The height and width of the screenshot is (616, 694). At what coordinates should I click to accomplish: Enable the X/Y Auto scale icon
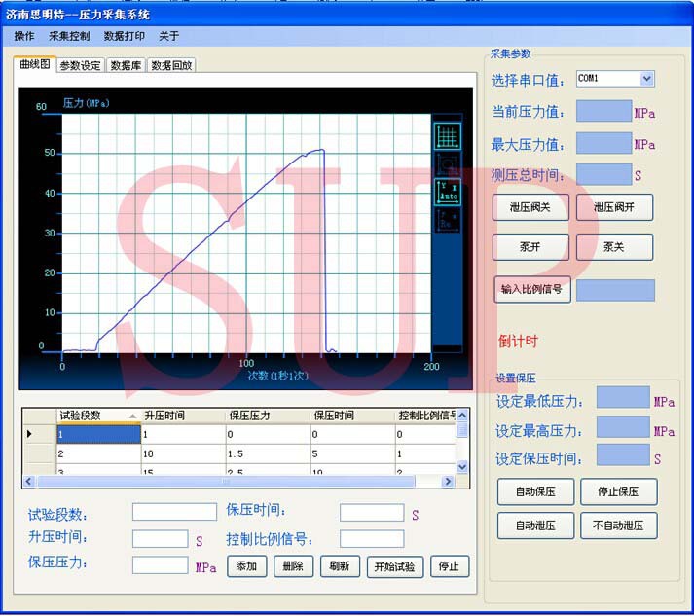pos(448,192)
